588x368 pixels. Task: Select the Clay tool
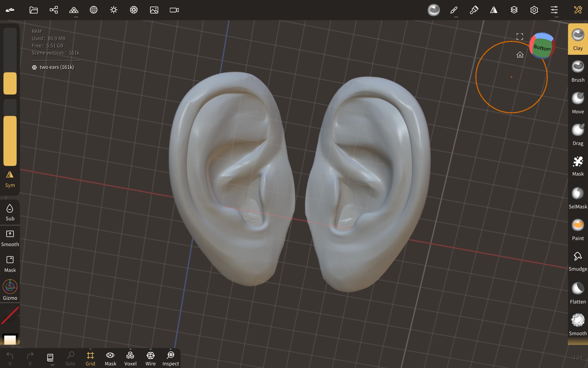click(578, 39)
